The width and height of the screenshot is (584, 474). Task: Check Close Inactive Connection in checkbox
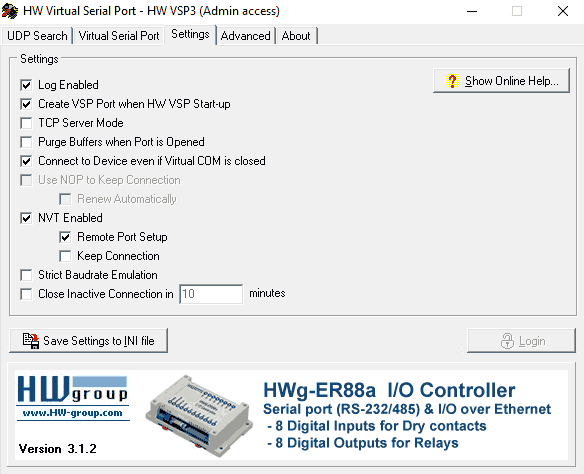(26, 294)
